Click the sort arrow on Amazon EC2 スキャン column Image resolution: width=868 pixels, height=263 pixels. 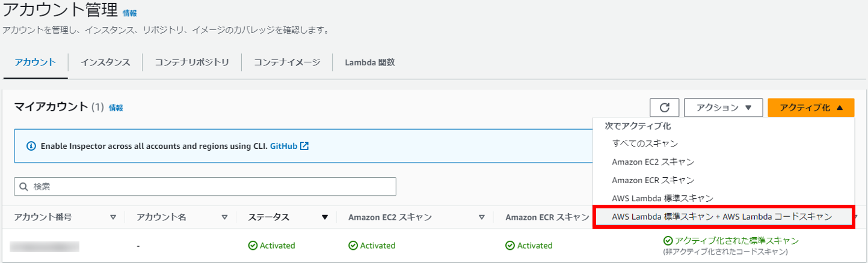(482, 217)
